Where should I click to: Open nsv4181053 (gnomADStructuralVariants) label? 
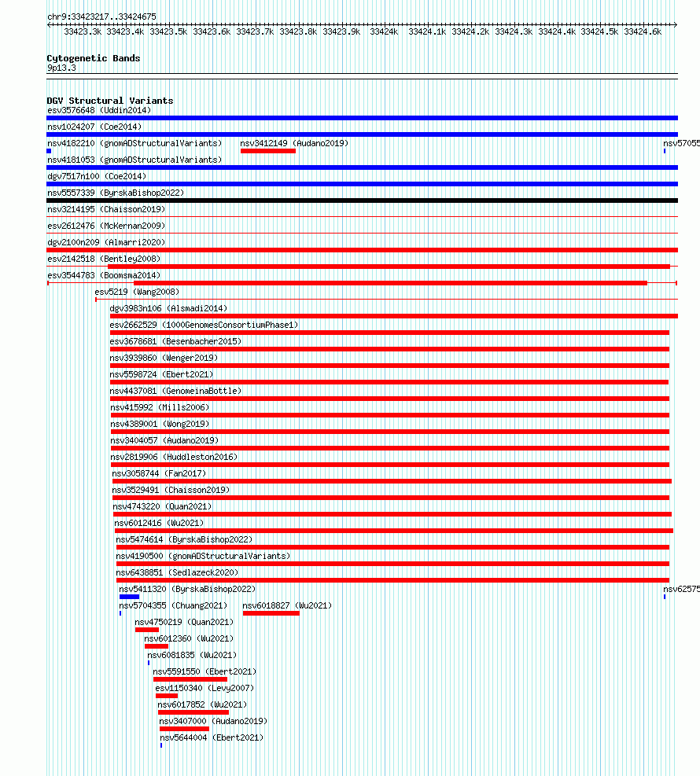[134, 160]
